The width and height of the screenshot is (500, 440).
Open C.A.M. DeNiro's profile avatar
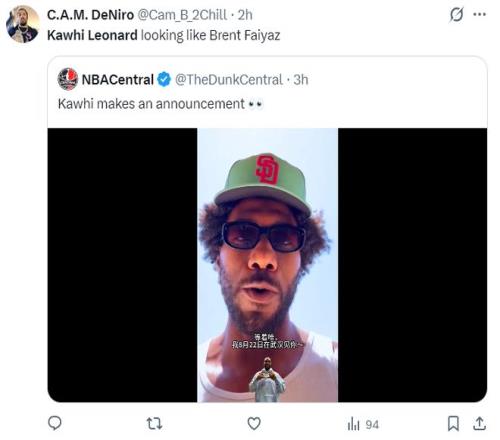tap(23, 24)
